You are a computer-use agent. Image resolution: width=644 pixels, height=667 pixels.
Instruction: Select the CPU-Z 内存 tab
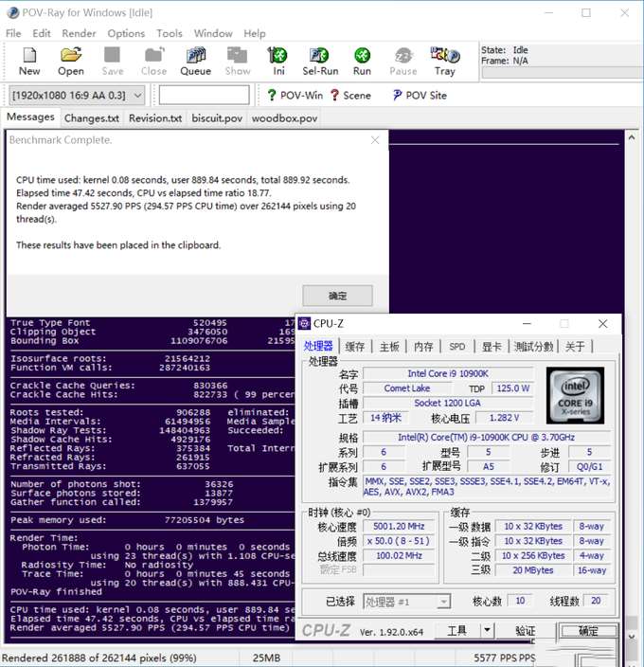tap(423, 347)
